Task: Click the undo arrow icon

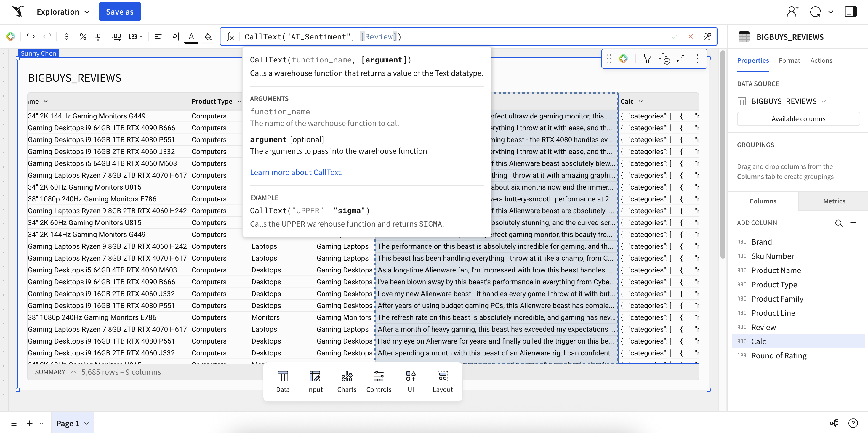Action: (x=31, y=36)
